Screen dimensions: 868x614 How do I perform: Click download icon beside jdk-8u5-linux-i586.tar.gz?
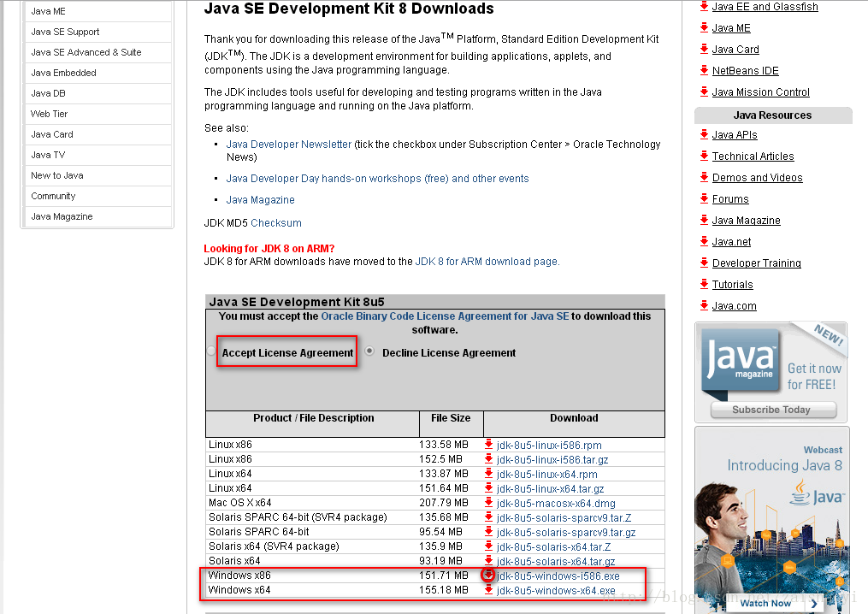(x=488, y=459)
